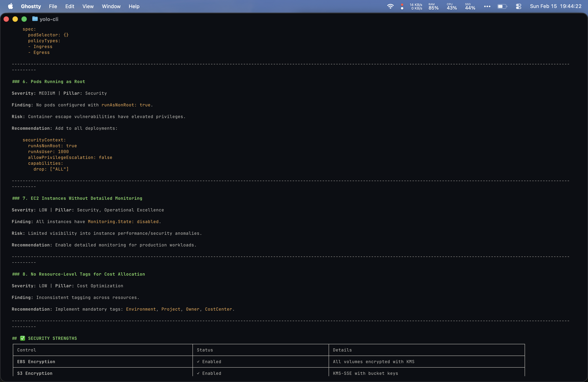Open the Window menu

tap(111, 6)
